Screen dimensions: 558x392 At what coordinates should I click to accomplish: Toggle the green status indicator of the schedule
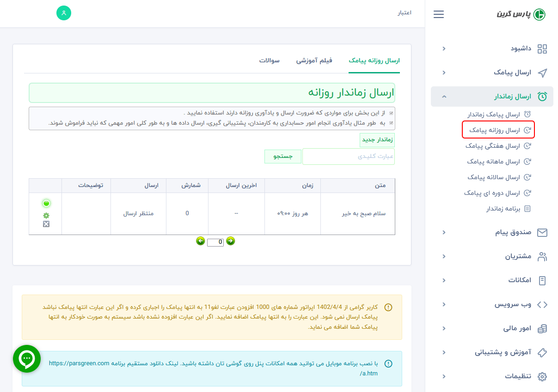click(45, 203)
